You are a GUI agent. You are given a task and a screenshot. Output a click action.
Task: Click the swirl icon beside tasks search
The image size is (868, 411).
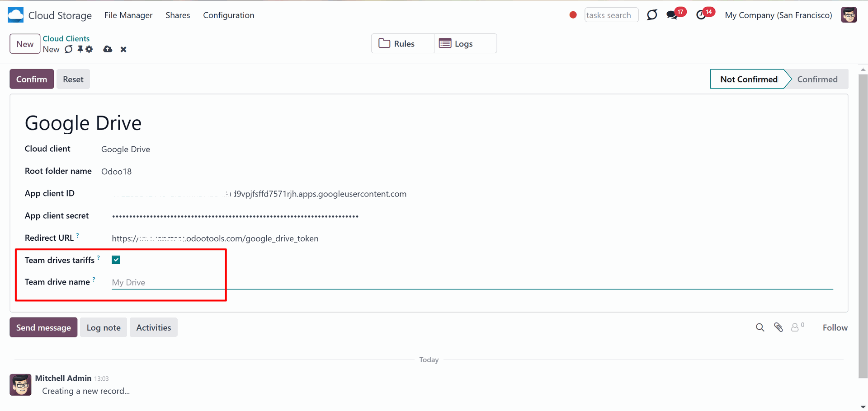[652, 15]
